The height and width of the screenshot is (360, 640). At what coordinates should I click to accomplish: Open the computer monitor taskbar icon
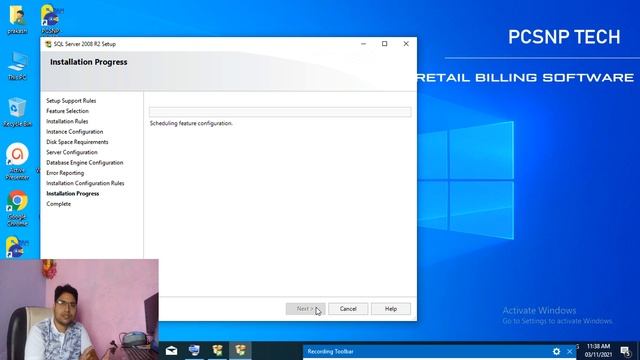tap(194, 350)
